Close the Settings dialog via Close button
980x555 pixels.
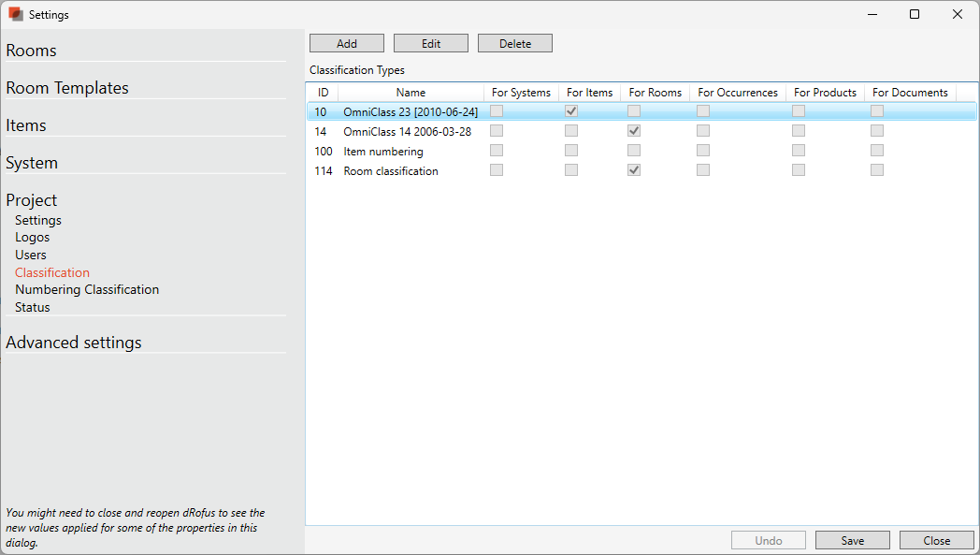coord(936,540)
